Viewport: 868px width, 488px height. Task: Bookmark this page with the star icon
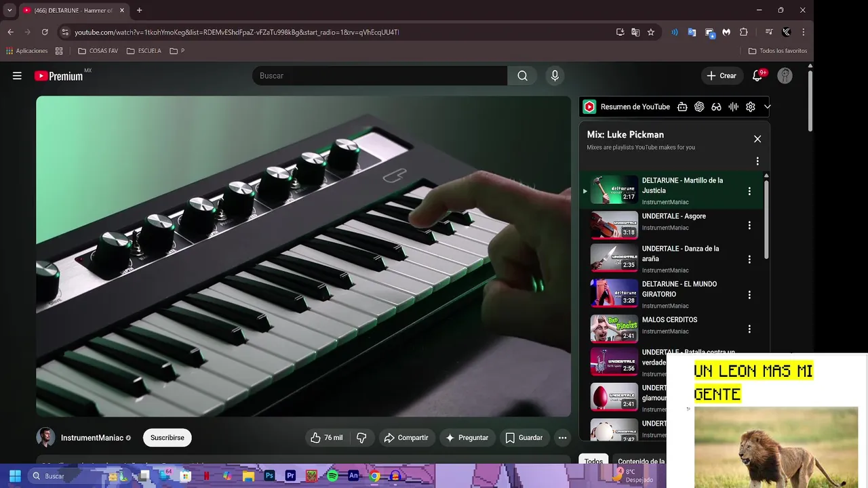tap(651, 32)
